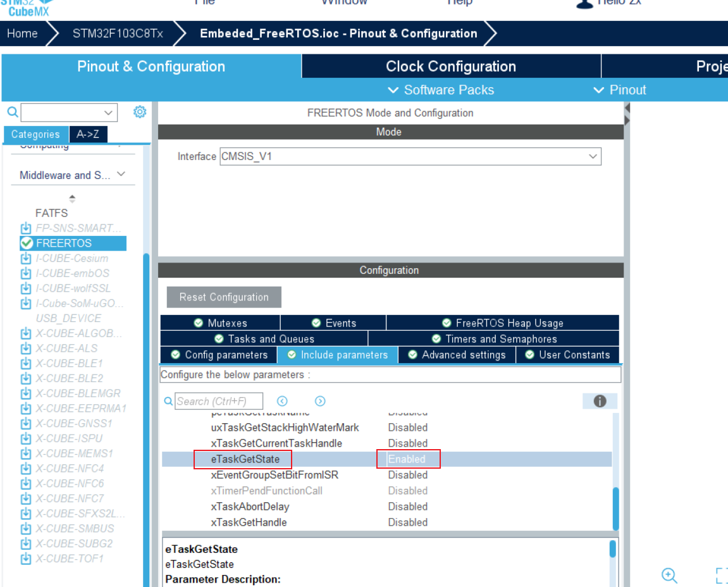Go to previous search result arrow
Viewport: 728px width, 587px height.
pyautogui.click(x=282, y=401)
